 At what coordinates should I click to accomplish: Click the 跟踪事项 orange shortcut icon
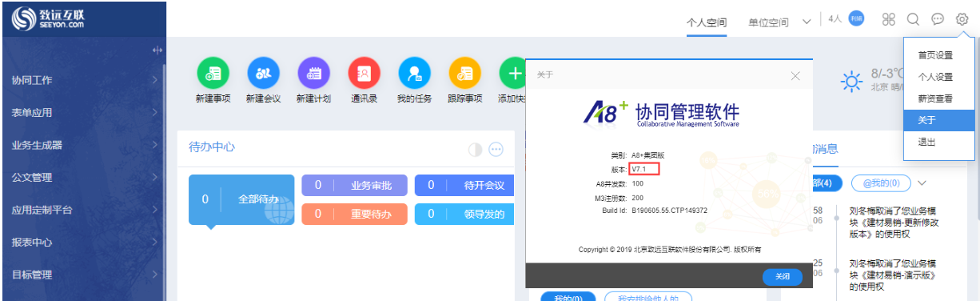[464, 74]
